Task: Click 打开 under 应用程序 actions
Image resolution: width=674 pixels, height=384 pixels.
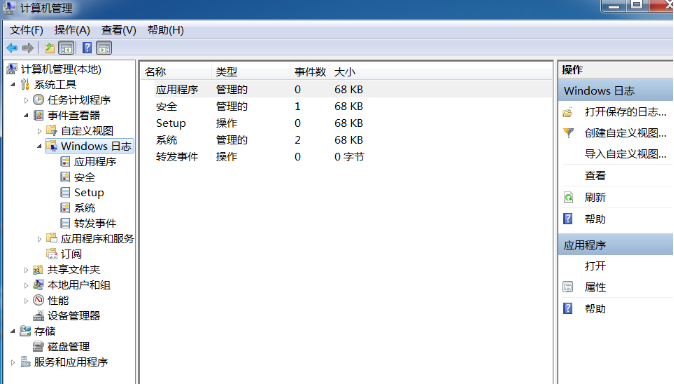Action: 595,266
